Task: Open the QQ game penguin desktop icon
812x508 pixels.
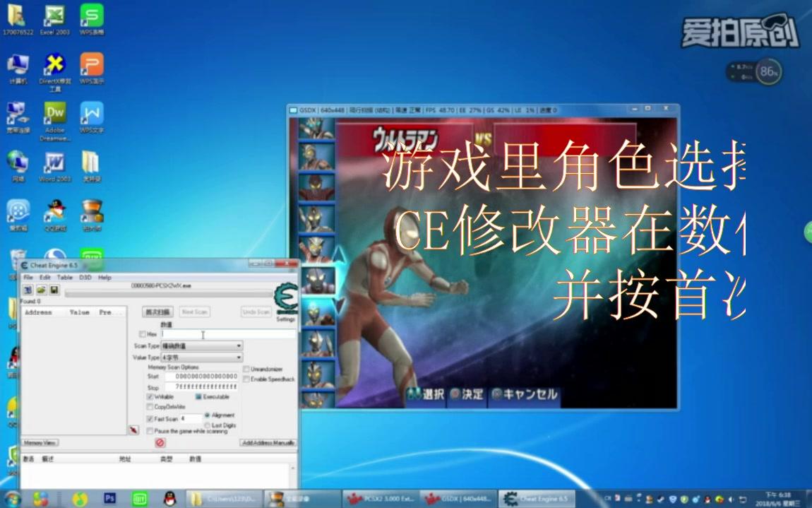Action: 55,215
